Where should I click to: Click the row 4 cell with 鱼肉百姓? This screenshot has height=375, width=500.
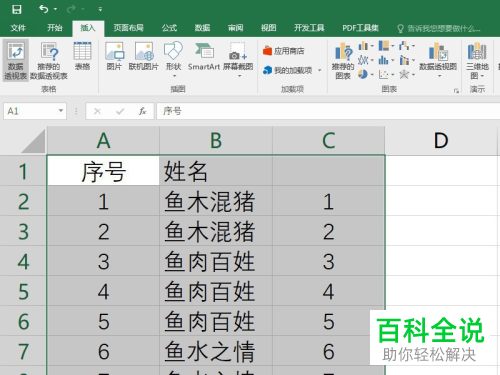(x=216, y=261)
